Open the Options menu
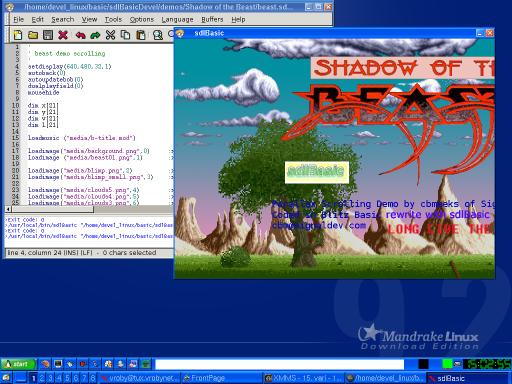The image size is (512, 384). (x=142, y=19)
